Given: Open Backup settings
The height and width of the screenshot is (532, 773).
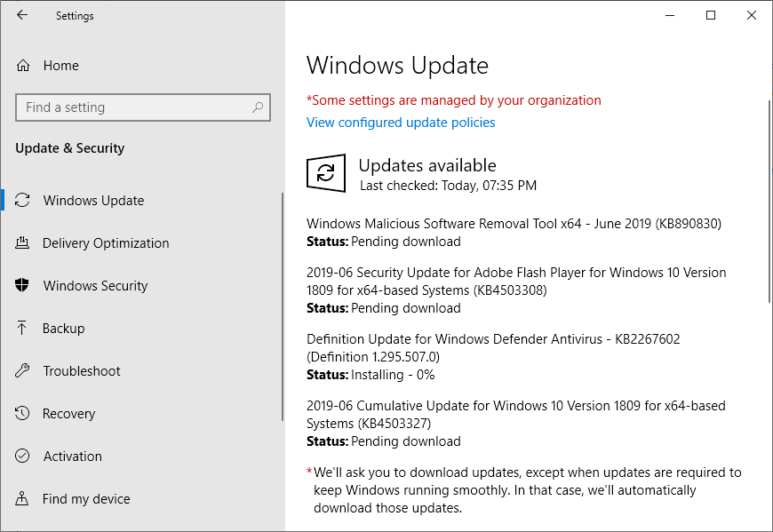Looking at the screenshot, I should click(x=64, y=329).
